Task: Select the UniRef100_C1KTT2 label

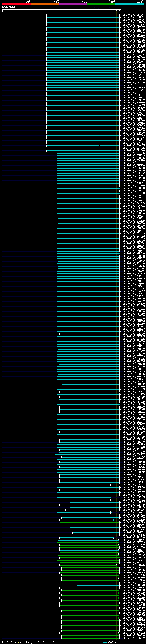Action: [x=133, y=384]
